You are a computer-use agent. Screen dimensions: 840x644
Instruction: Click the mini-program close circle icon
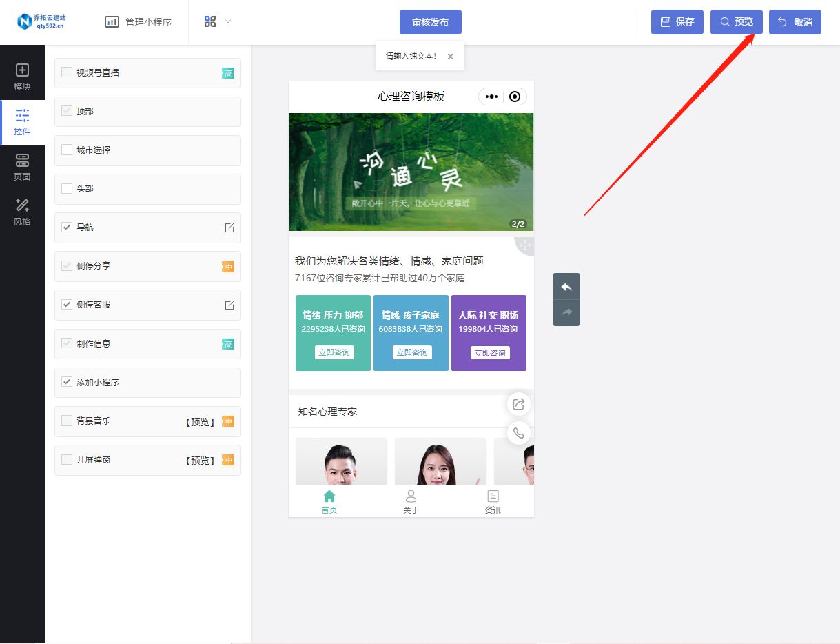pyautogui.click(x=515, y=97)
